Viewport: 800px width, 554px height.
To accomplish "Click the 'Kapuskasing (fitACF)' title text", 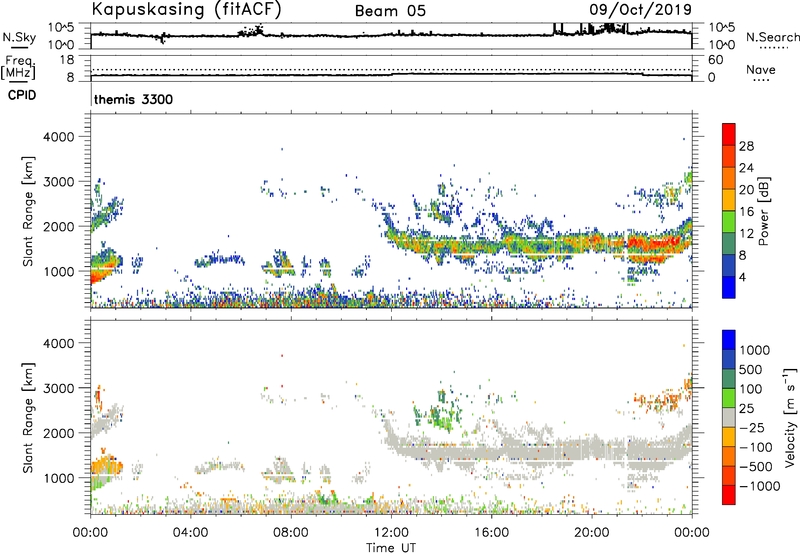I will [186, 9].
